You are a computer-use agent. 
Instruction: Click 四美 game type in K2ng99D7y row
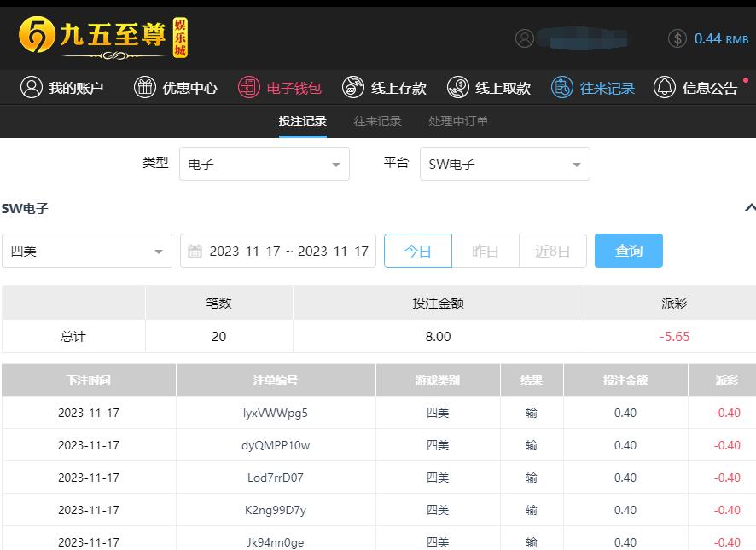pyautogui.click(x=438, y=510)
